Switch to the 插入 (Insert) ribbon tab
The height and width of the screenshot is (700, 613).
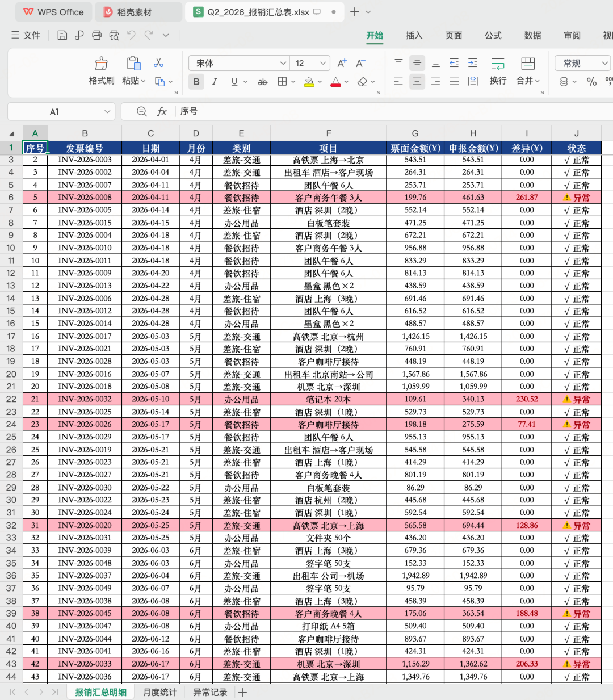[x=414, y=35]
